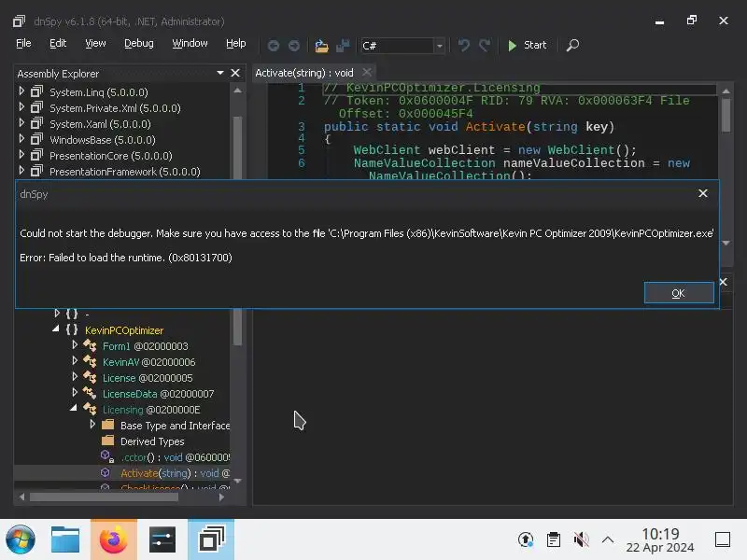The width and height of the screenshot is (747, 560).
Task: Expand the LicenseData class node
Action: tap(75, 392)
